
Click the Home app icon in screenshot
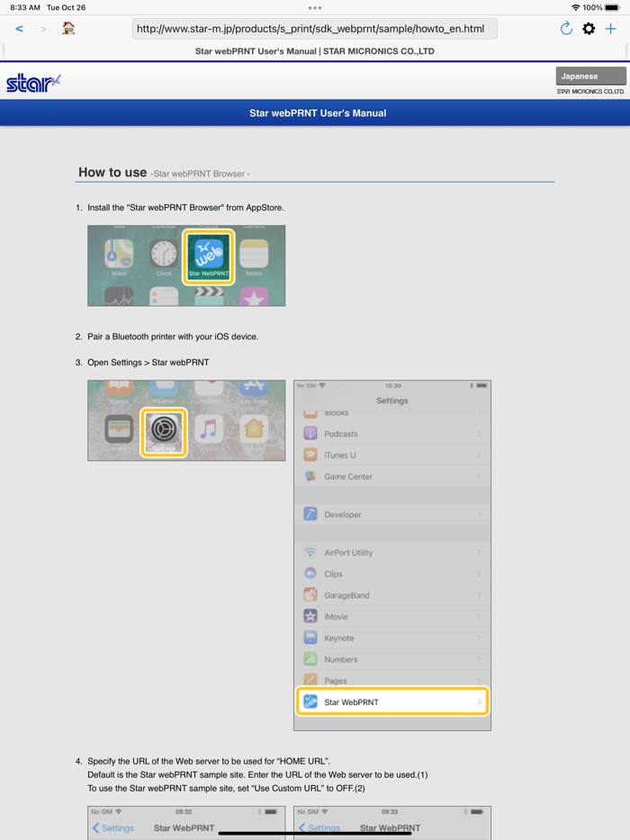pos(254,429)
